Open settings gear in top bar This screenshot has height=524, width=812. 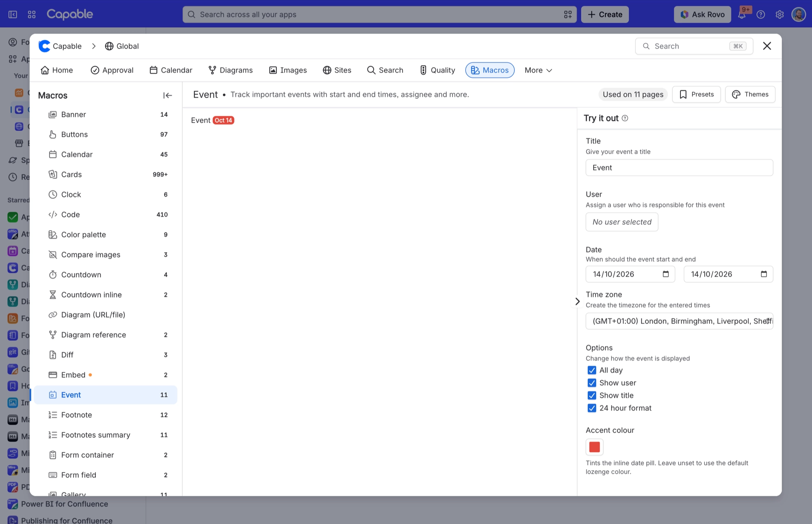(x=780, y=14)
